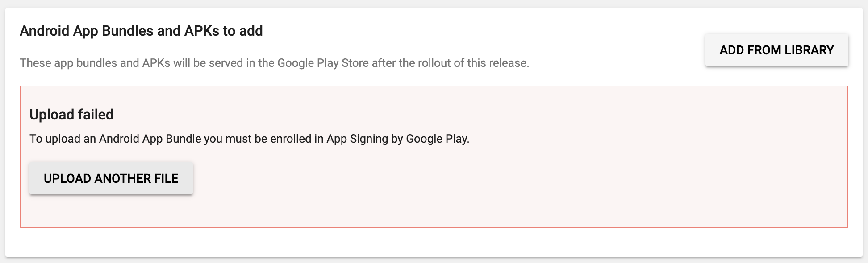The image size is (868, 263).
Task: Click "Android App Bundle" in the error message
Action: click(x=150, y=139)
